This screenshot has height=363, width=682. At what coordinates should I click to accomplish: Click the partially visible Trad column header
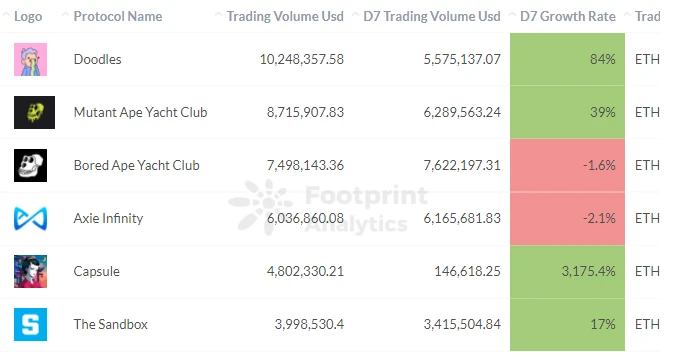[x=647, y=17]
